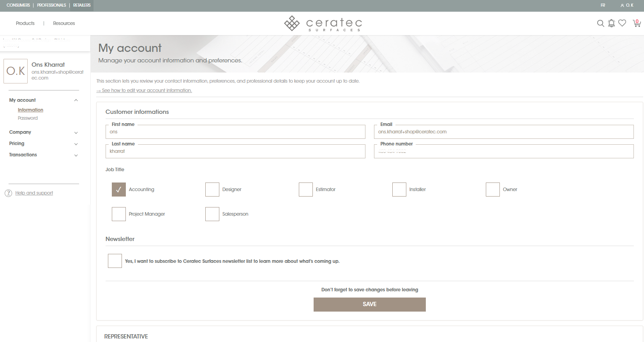Click the O.K avatar thumbnail
Viewport: 644px width, 342px height.
(16, 71)
